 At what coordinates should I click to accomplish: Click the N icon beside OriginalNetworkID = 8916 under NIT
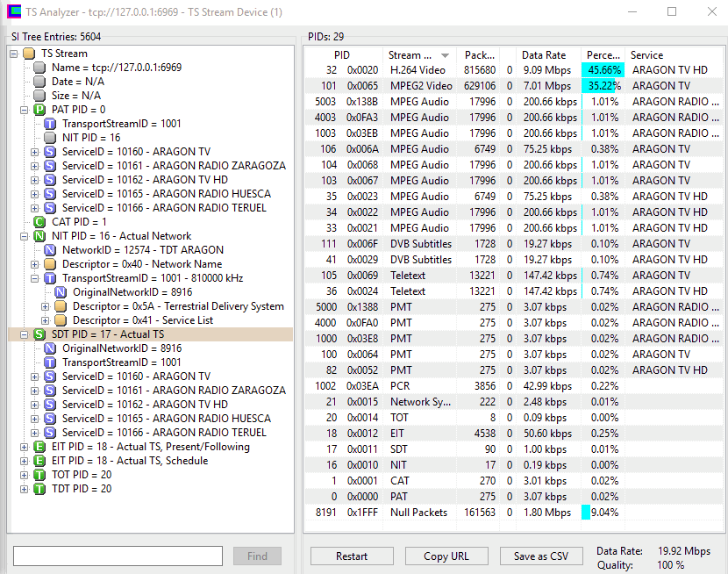[x=61, y=292]
